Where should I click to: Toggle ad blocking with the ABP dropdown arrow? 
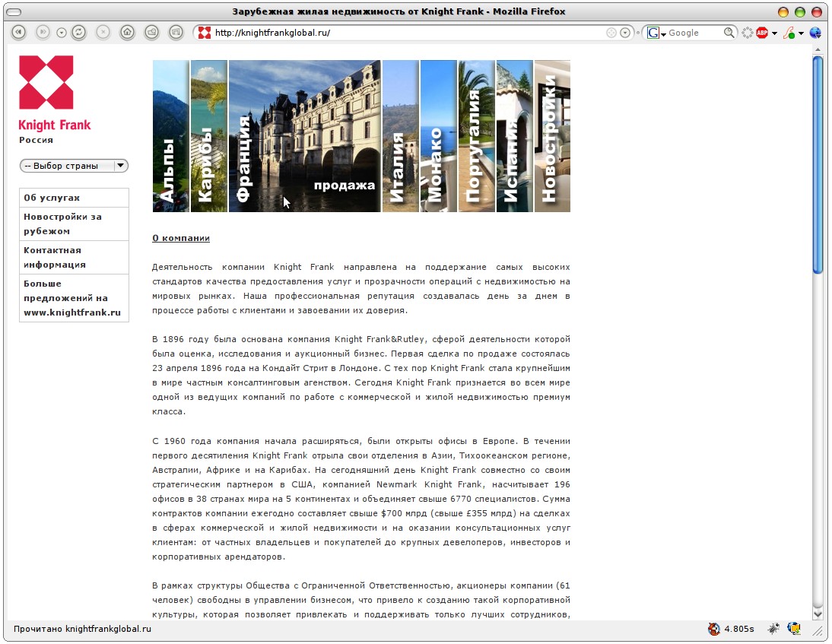(x=773, y=33)
